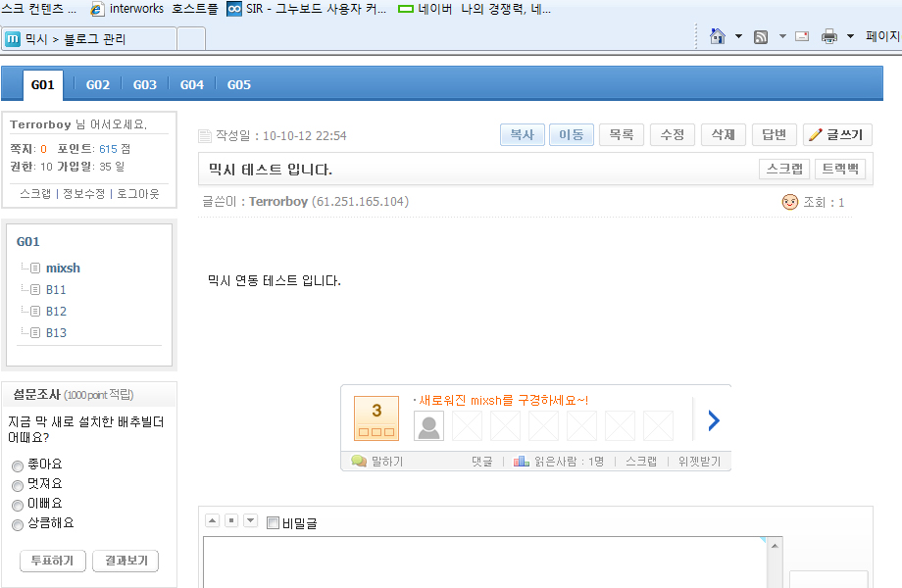Open the Home button dropdown arrow
This screenshot has height=588, width=902.
click(738, 37)
